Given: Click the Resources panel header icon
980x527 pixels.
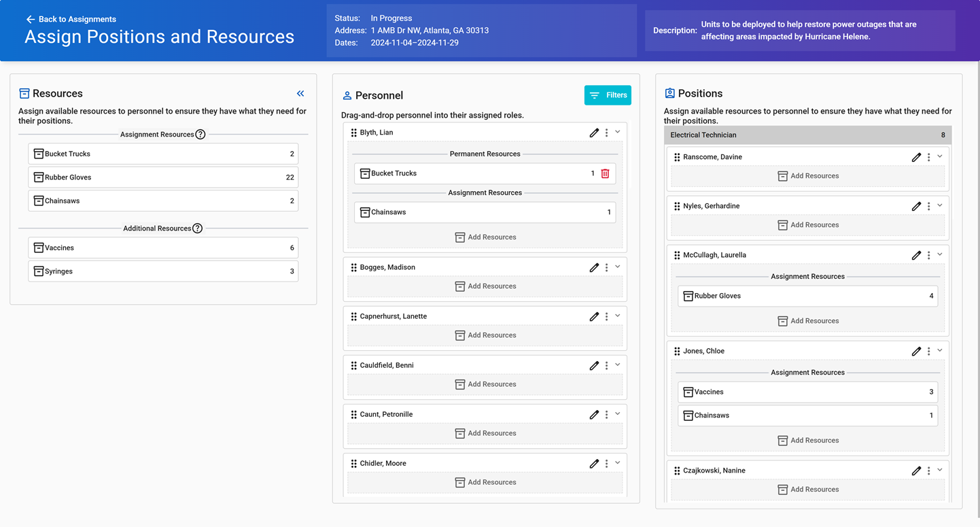Looking at the screenshot, I should click(24, 92).
